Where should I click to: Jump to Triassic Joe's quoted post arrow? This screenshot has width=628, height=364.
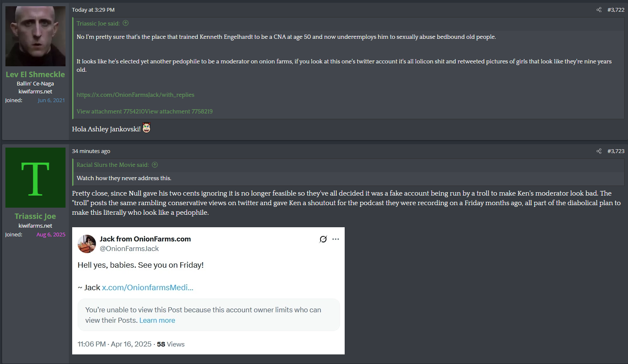126,23
